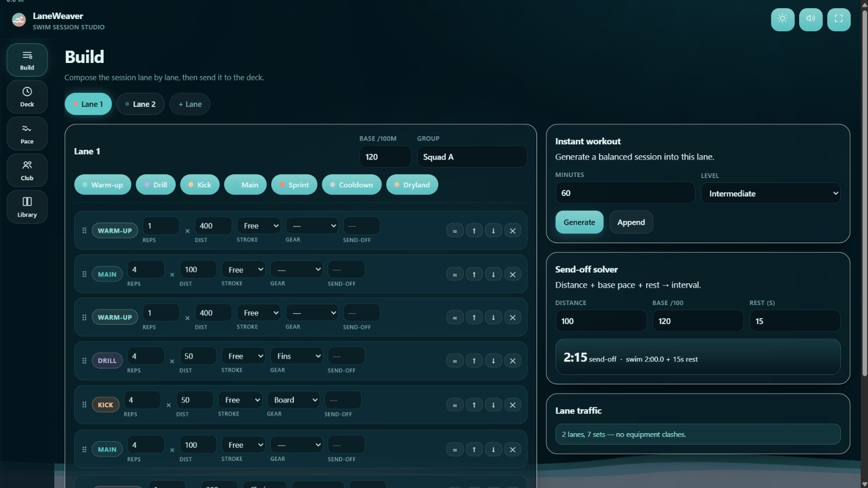Open the Pace section in the sidebar
868x488 pixels.
click(x=27, y=134)
